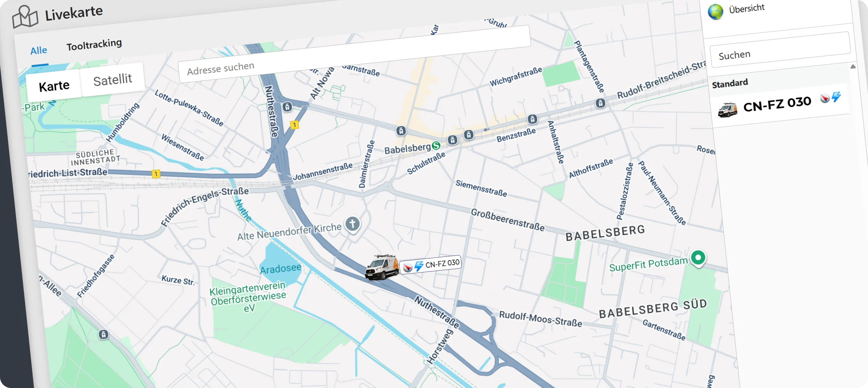Viewport: 868px width, 388px height.
Task: Click the Suchen field in sidebar
Action: 780,50
